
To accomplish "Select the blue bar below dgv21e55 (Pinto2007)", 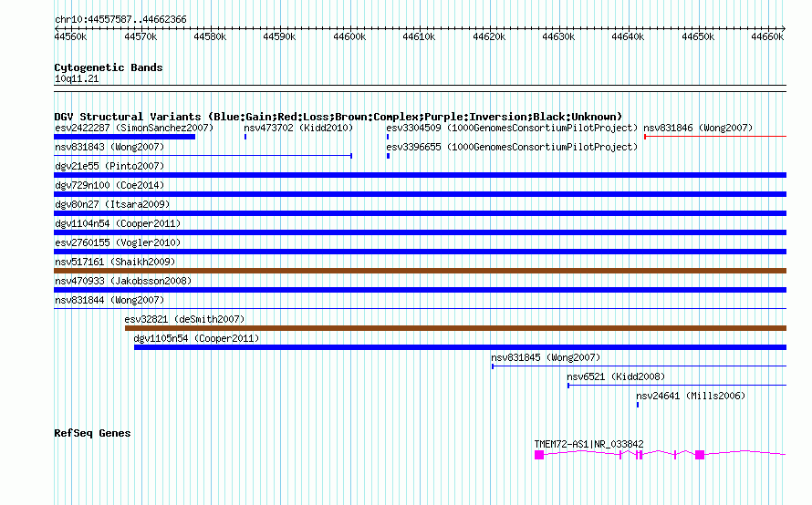I will (x=420, y=175).
